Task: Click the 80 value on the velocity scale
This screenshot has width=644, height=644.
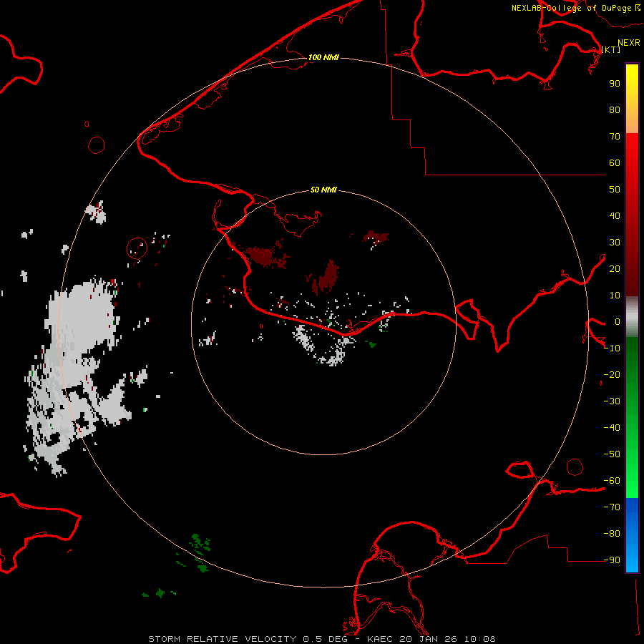Action: pos(615,110)
